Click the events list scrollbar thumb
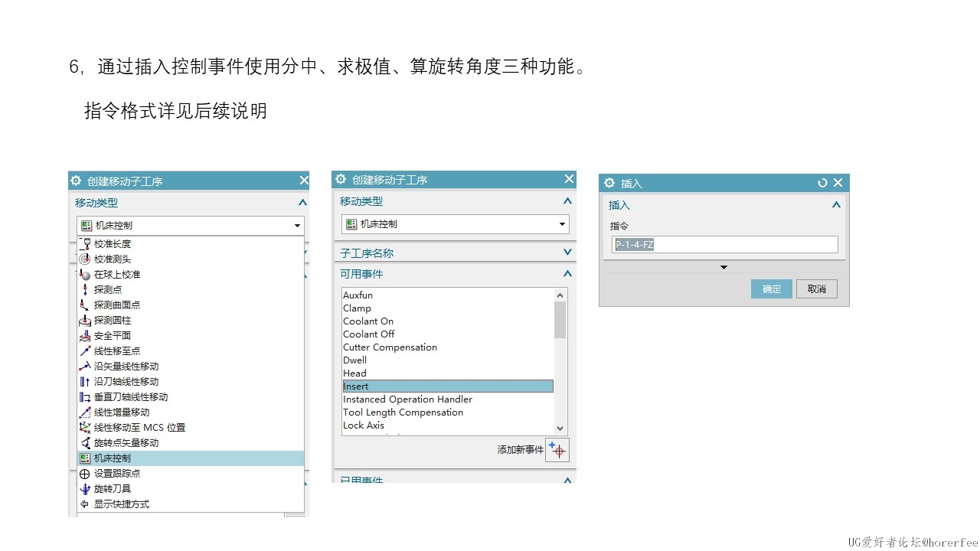The height and width of the screenshot is (551, 980). pos(560,320)
